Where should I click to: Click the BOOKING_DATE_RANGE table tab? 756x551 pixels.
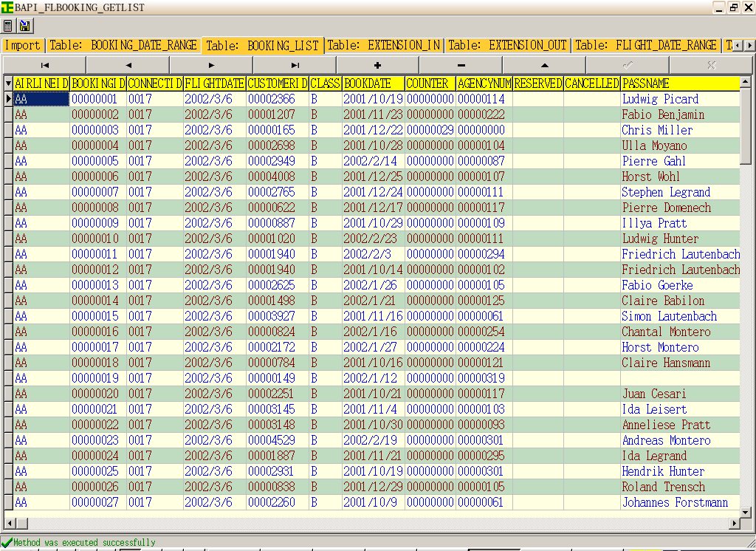(x=124, y=45)
